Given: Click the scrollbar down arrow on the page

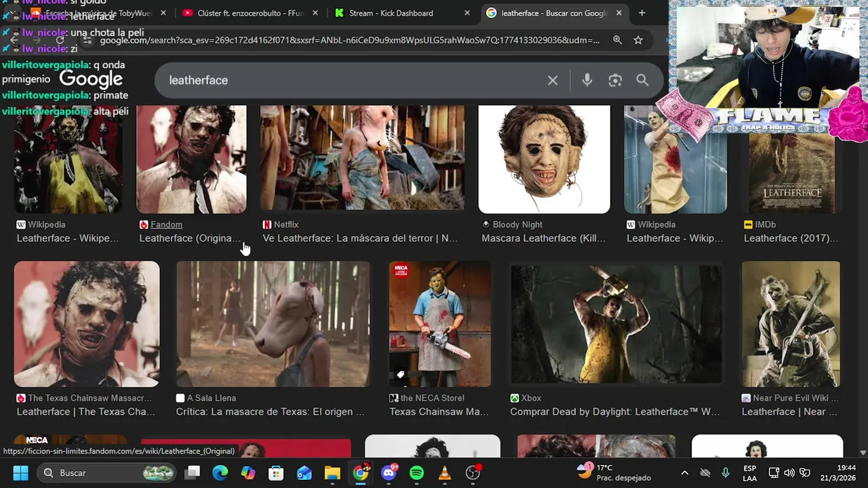Looking at the screenshot, I should (x=863, y=452).
